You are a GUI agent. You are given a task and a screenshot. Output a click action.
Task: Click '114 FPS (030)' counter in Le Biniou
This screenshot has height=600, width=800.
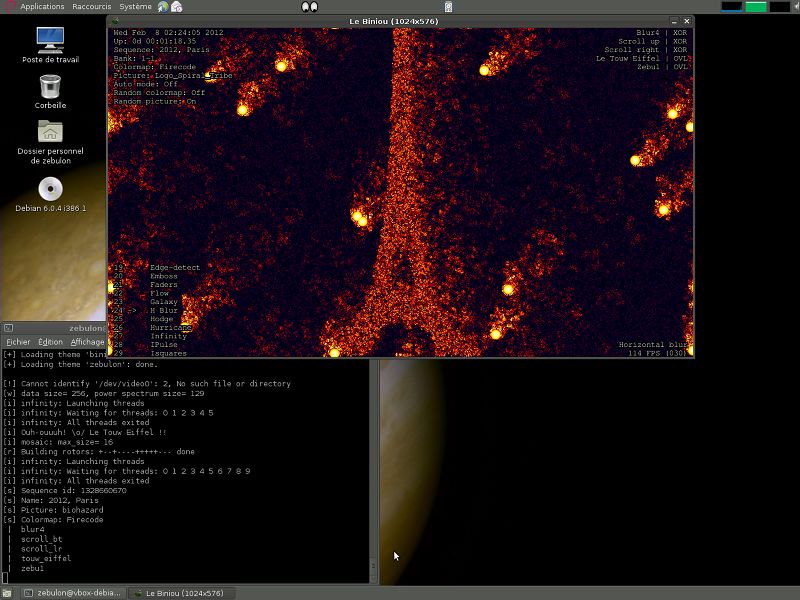657,353
